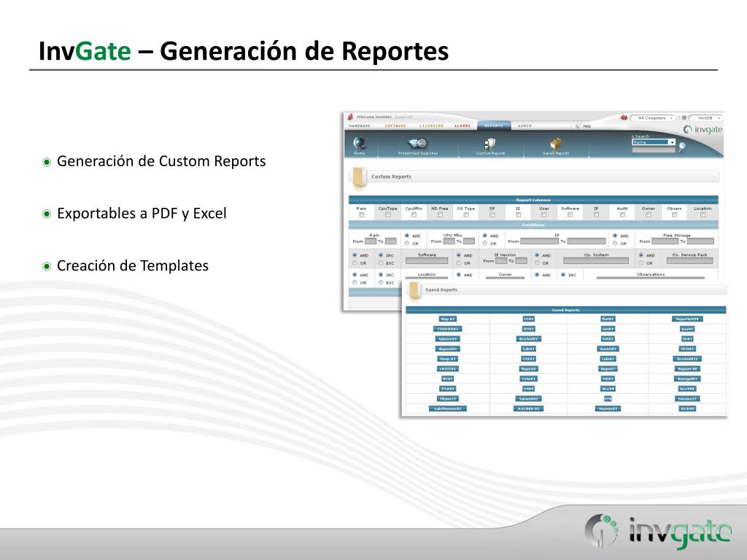The height and width of the screenshot is (560, 747).
Task: Open the All Computers dropdown
Action: [652, 117]
